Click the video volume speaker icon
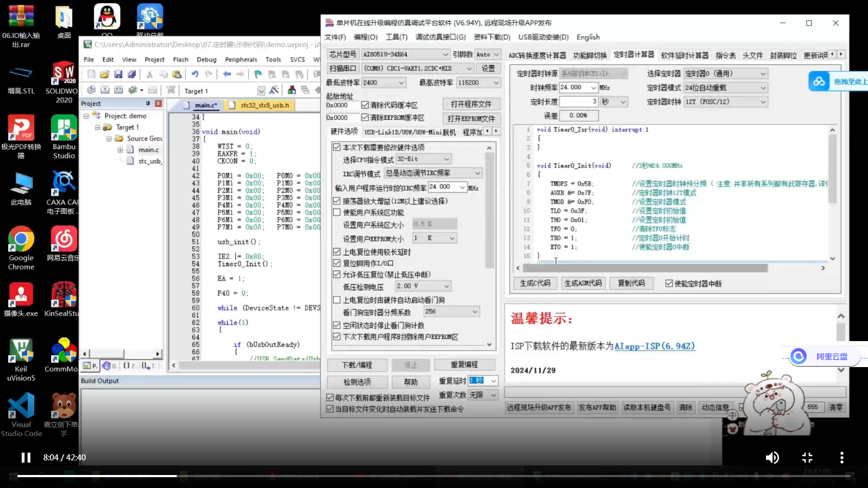This screenshot has width=868, height=488. tap(772, 458)
